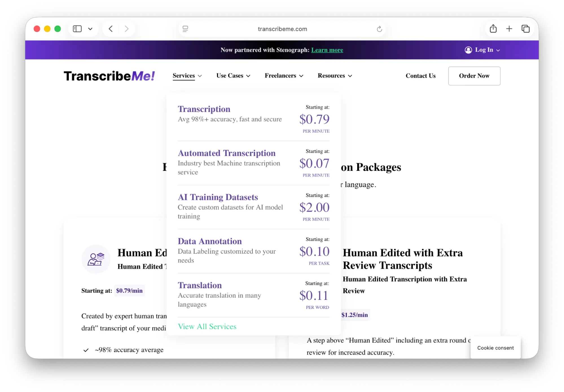
Task: Open the Freelancers menu
Action: pyautogui.click(x=280, y=76)
